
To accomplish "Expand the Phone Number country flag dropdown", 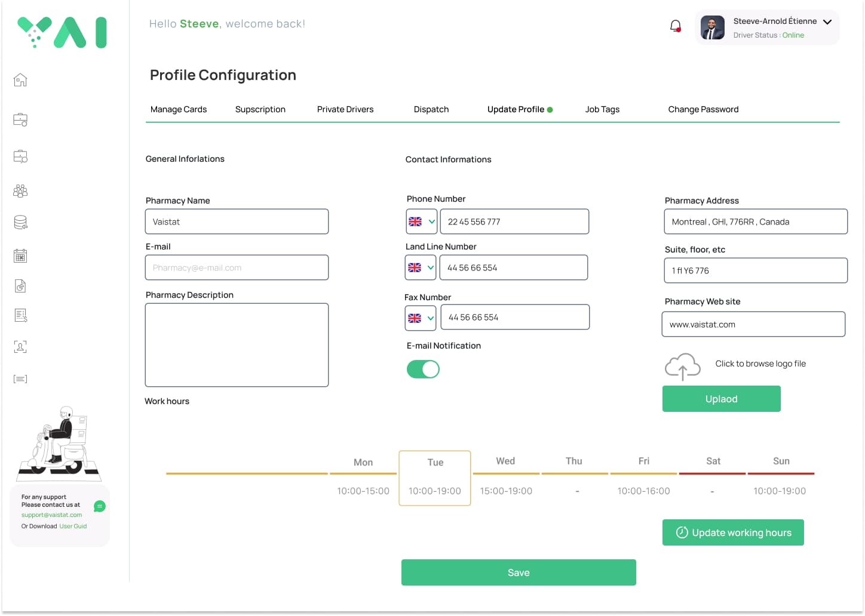I will pyautogui.click(x=422, y=221).
